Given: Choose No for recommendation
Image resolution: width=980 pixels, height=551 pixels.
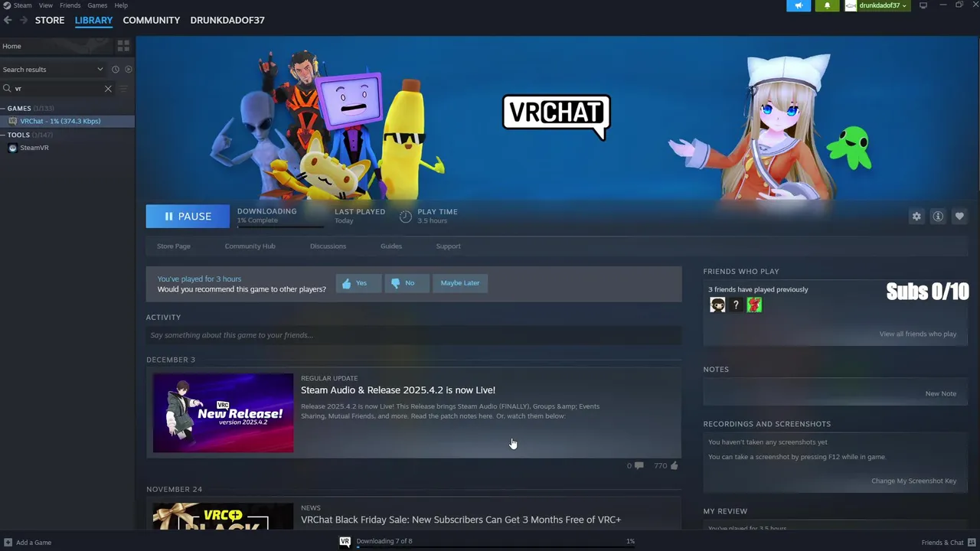Looking at the screenshot, I should click(x=407, y=283).
